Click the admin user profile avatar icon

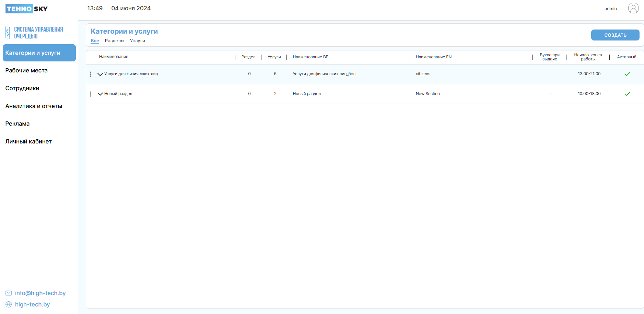pos(633,8)
